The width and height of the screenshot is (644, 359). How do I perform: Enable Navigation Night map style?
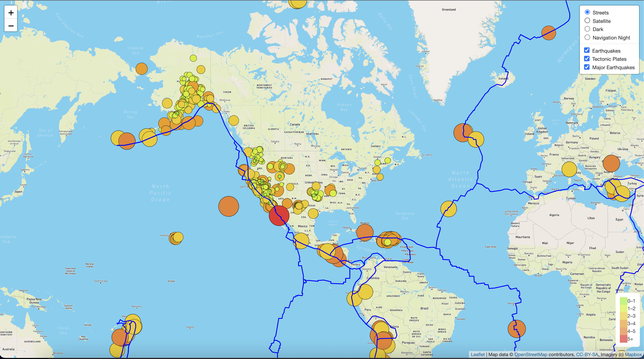click(x=587, y=37)
